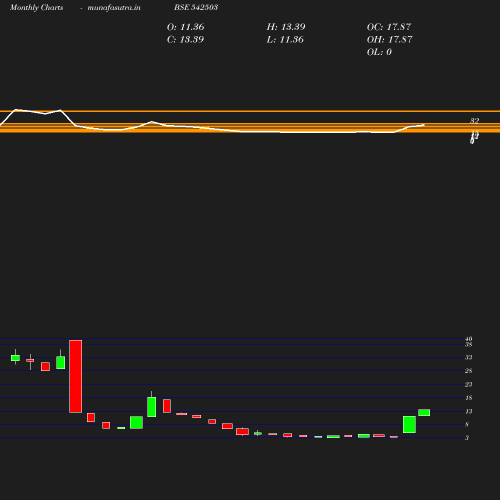The height and width of the screenshot is (500, 500).
Task: Click the price axis label "8"
Action: point(467,425)
